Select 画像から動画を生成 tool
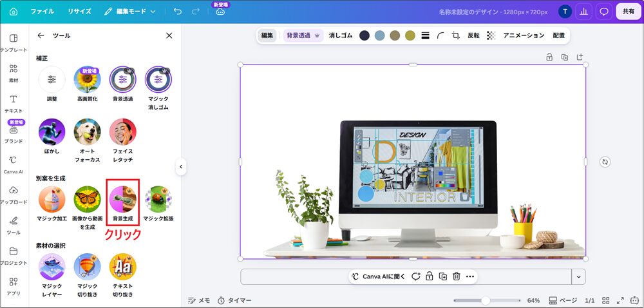 click(88, 207)
